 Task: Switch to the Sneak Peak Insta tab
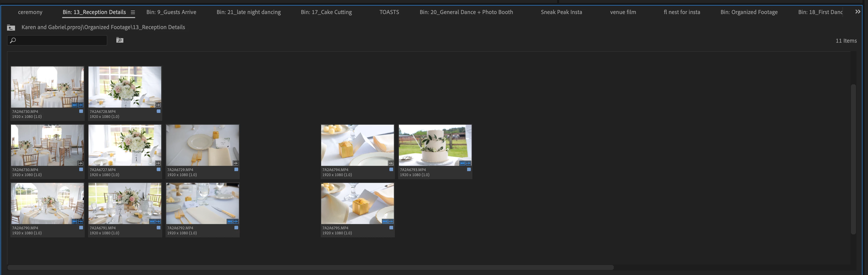tap(561, 12)
